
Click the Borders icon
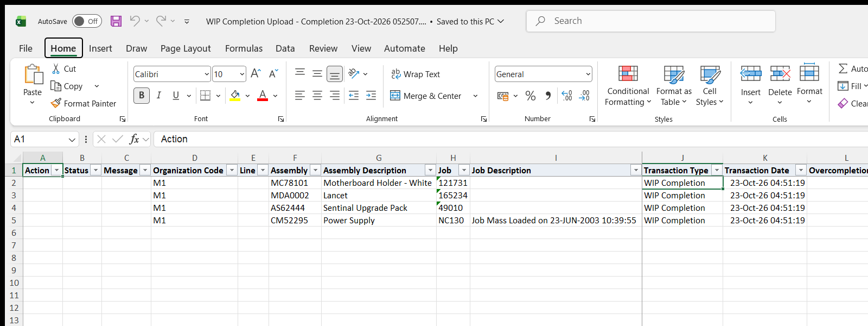[x=205, y=96]
